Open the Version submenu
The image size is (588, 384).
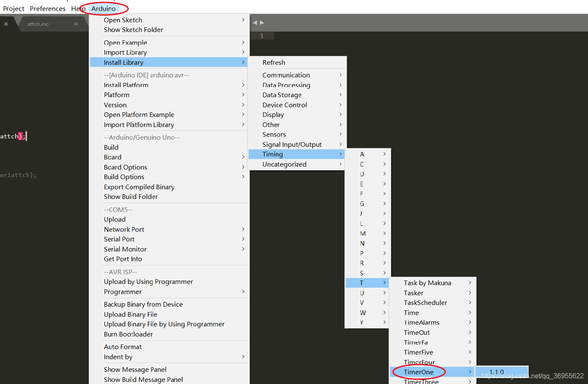[169, 105]
